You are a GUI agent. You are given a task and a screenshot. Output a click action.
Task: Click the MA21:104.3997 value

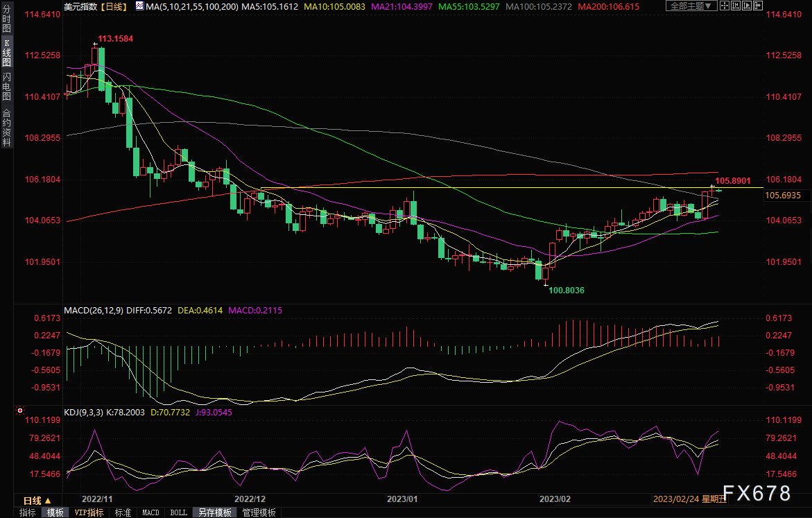402,7
